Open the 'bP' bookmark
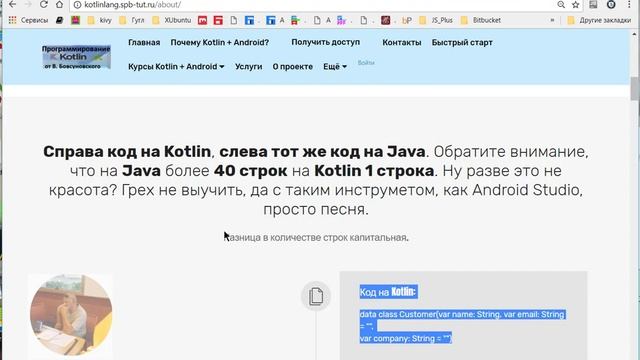Viewport: 640px width, 360px height. [x=407, y=20]
